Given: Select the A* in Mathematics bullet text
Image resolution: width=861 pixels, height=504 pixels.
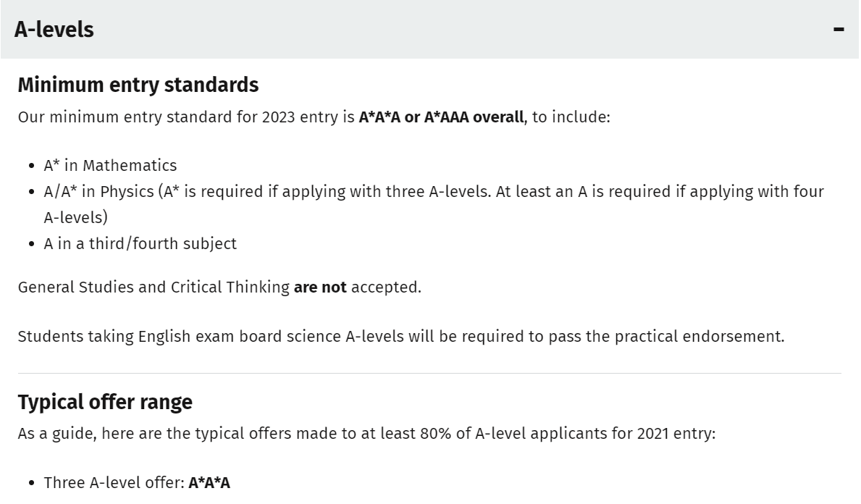Looking at the screenshot, I should [x=110, y=165].
